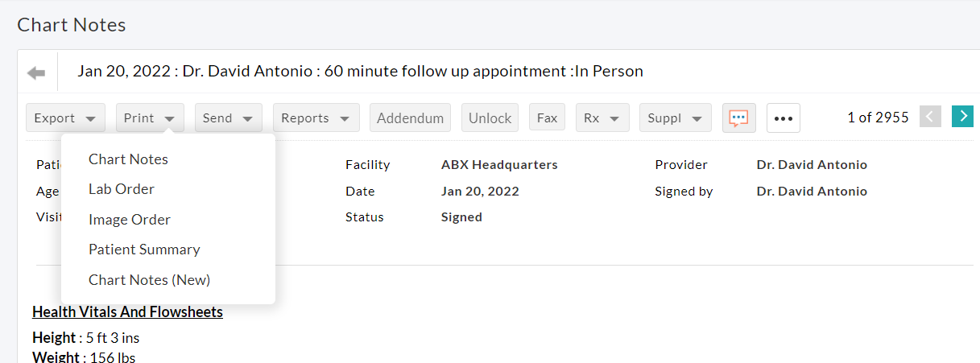Expand the Export dropdown
This screenshot has height=363, width=980.
click(x=65, y=118)
